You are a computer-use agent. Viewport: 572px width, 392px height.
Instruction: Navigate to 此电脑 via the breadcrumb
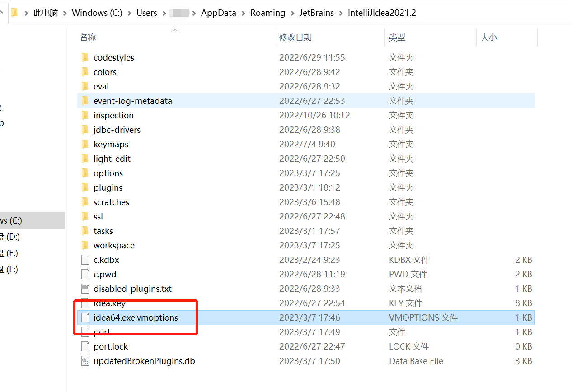[x=45, y=13]
